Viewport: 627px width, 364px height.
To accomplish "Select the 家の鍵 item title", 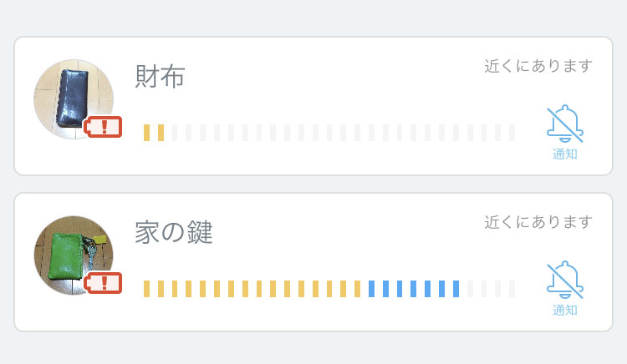I will (174, 232).
